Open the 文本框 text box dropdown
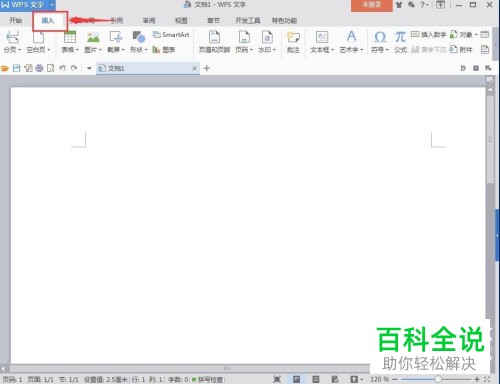500x384 pixels. click(322, 42)
